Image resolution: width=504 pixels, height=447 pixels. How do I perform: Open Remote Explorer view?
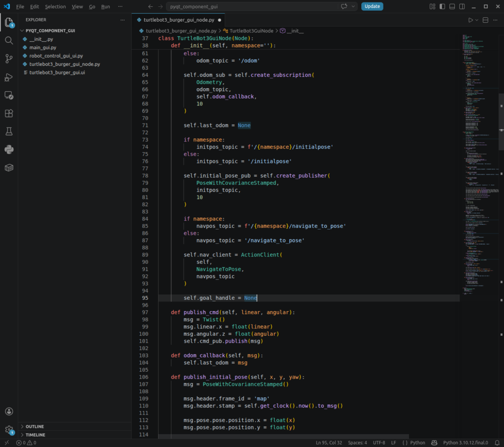click(x=9, y=95)
